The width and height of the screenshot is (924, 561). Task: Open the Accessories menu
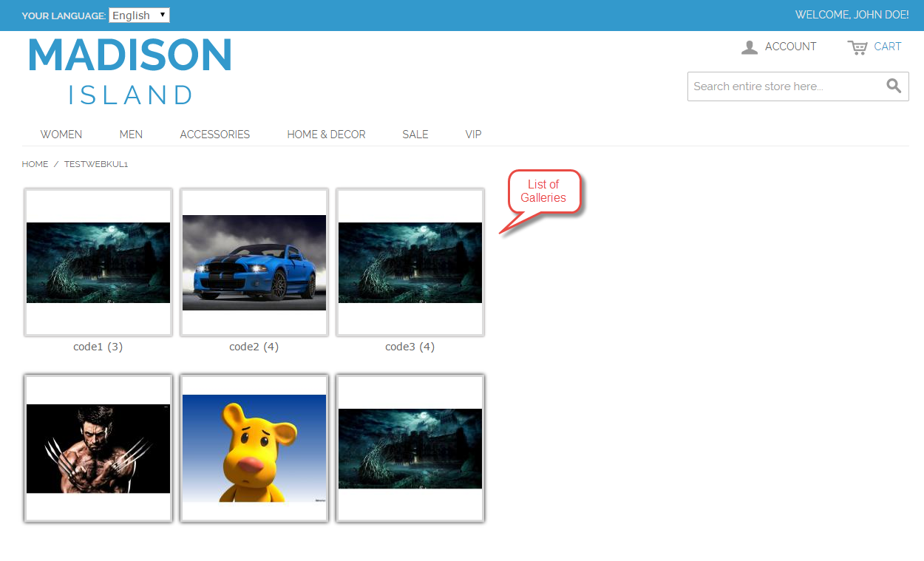[x=215, y=135]
